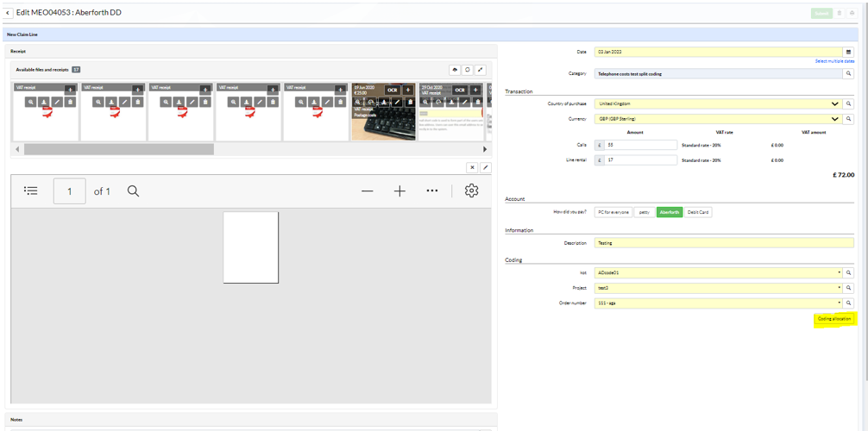Open the Project test3 dropdown
The height and width of the screenshot is (431, 868).
click(x=838, y=288)
